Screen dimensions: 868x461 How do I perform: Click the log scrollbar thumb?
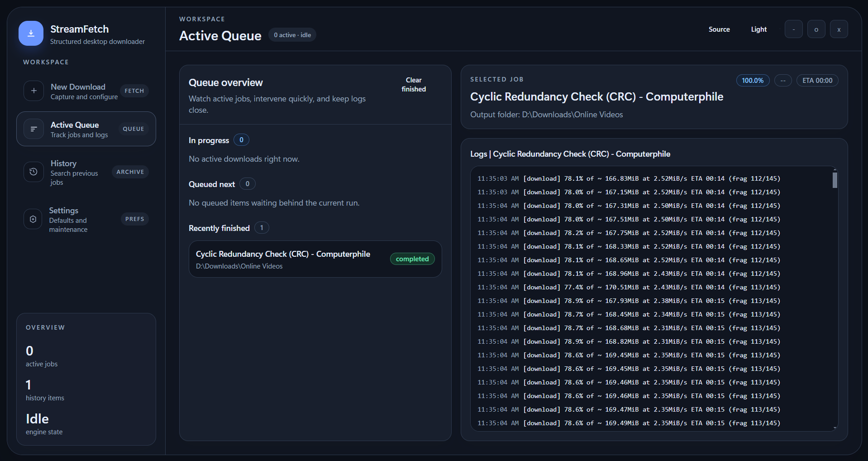(835, 180)
